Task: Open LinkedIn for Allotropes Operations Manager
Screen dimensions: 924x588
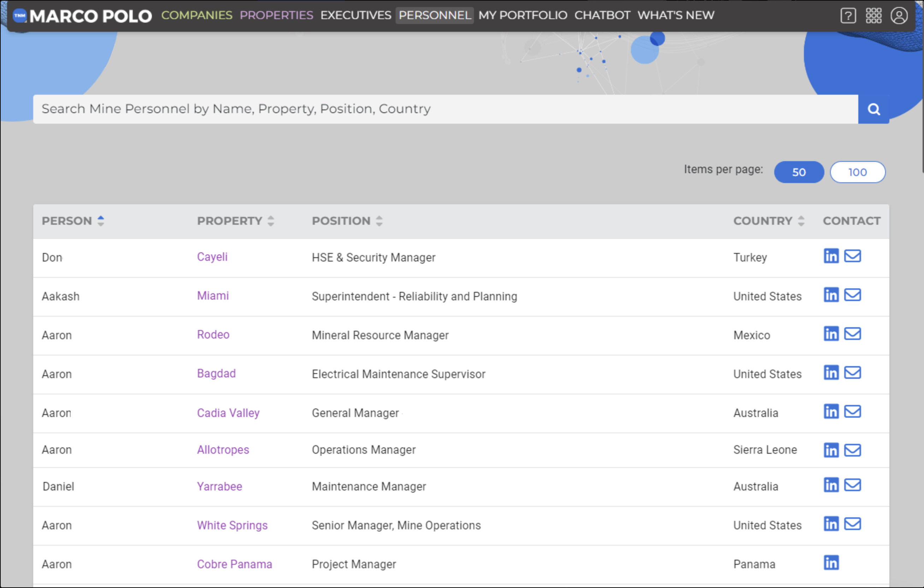Action: pos(831,450)
